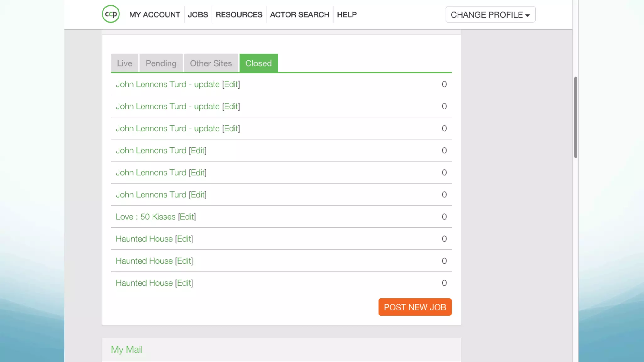Screen dimensions: 644x362
Task: Switch to the Live jobs tab
Action: (x=124, y=63)
